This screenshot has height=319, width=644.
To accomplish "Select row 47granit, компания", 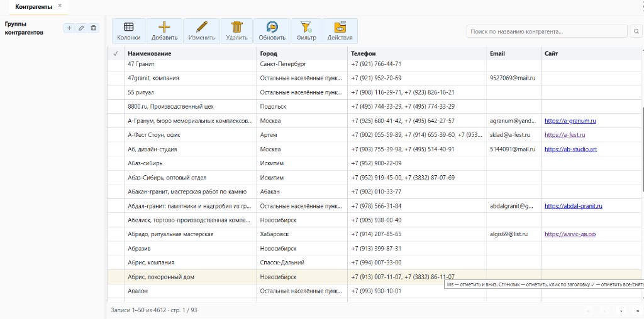I will [x=374, y=78].
